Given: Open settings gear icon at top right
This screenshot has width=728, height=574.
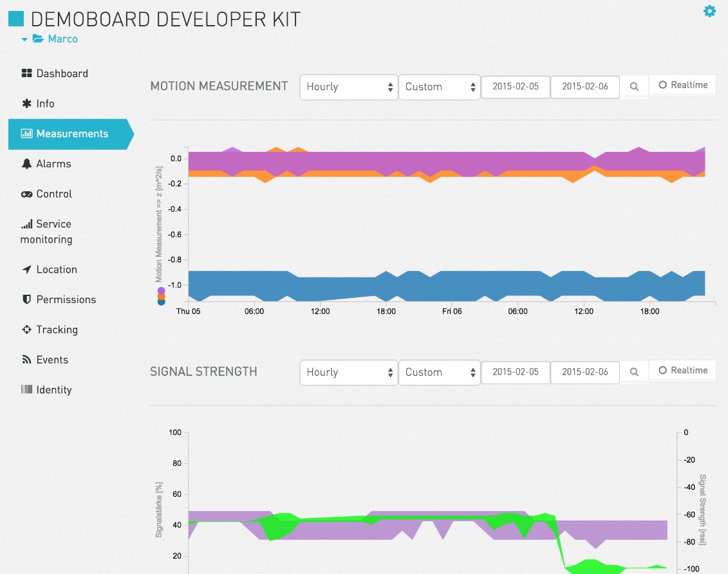Looking at the screenshot, I should 709,11.
